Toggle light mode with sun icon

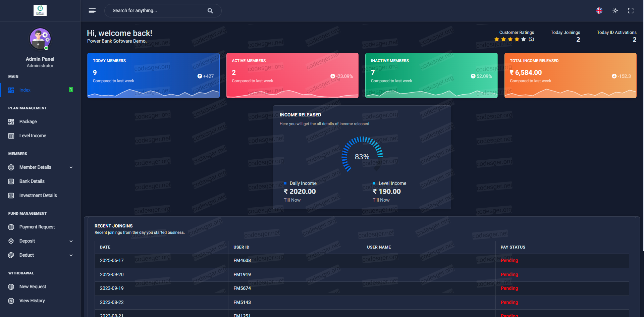615,11
